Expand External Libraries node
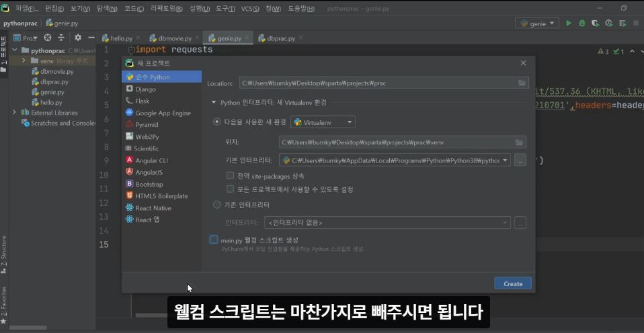The height and width of the screenshot is (333, 644). (x=15, y=112)
